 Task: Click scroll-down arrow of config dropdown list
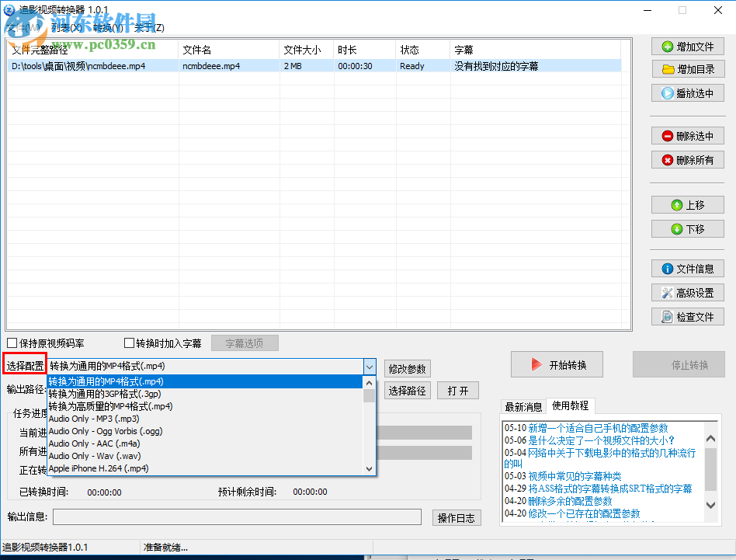(x=370, y=469)
